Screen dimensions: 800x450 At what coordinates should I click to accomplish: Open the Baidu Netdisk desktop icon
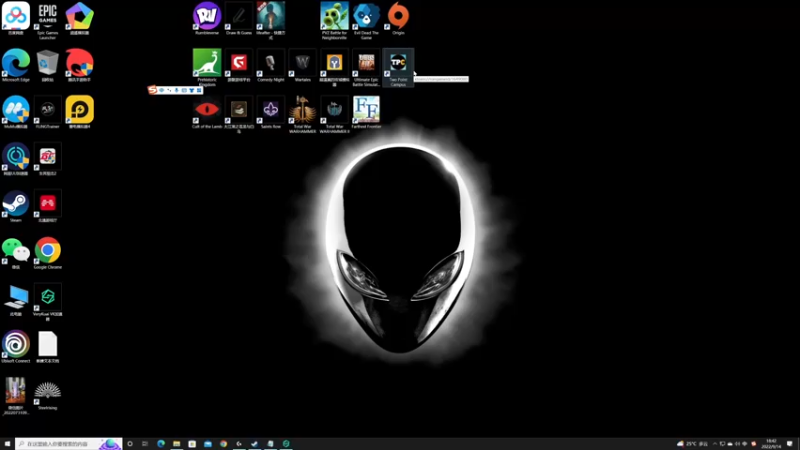pyautogui.click(x=16, y=16)
